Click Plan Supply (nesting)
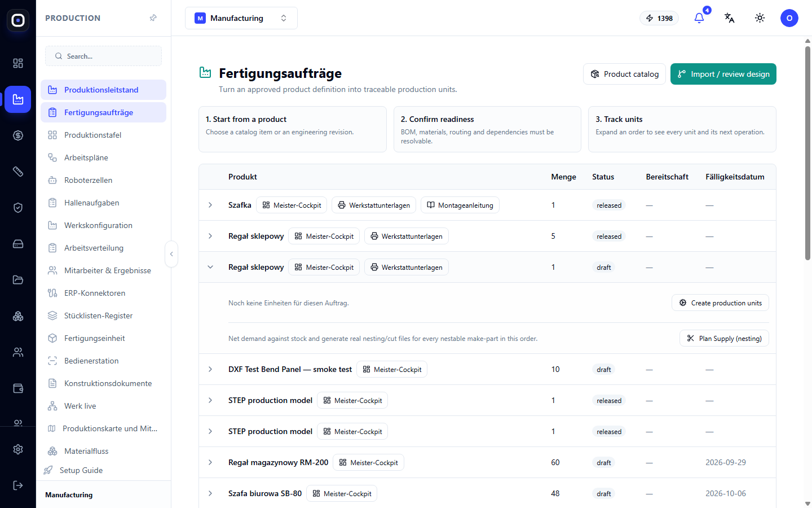This screenshot has height=508, width=812. tap(724, 338)
